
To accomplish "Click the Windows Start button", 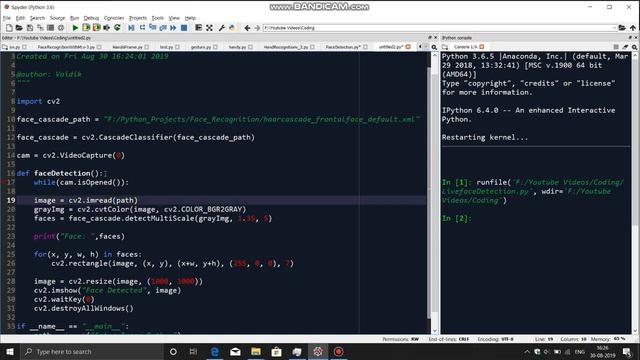I will [10, 351].
